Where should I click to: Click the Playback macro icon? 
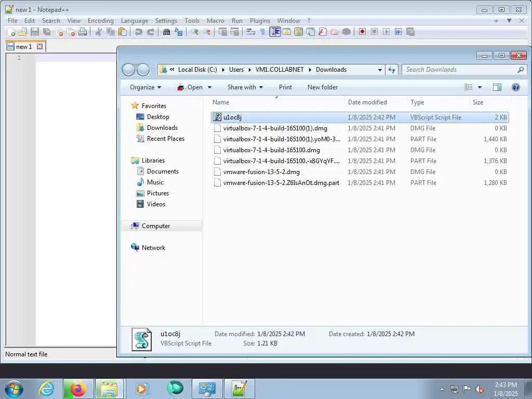[386, 32]
